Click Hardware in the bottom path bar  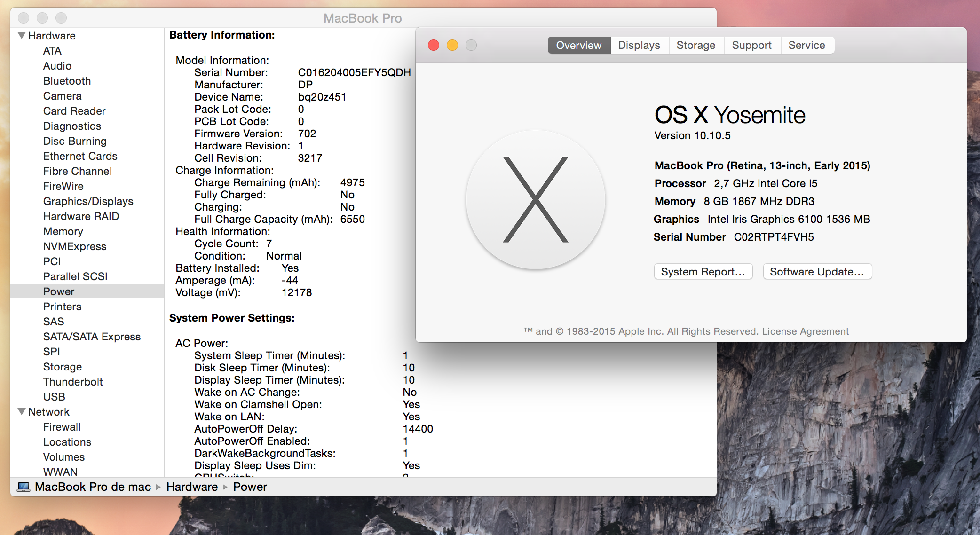coord(192,487)
